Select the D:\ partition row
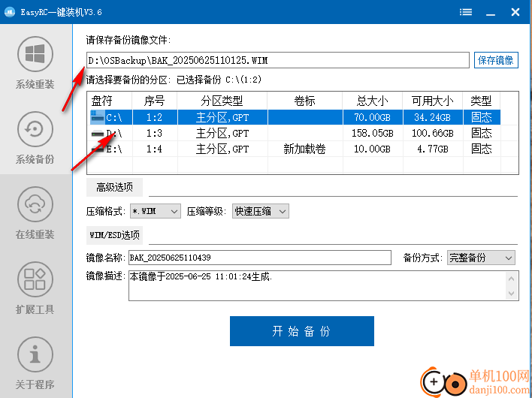The height and width of the screenshot is (398, 532). pyautogui.click(x=294, y=133)
